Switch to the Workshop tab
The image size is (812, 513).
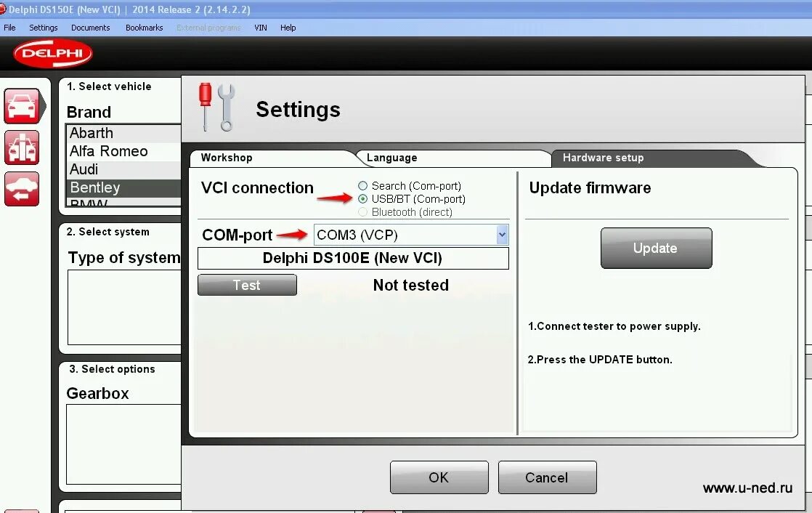pyautogui.click(x=273, y=158)
